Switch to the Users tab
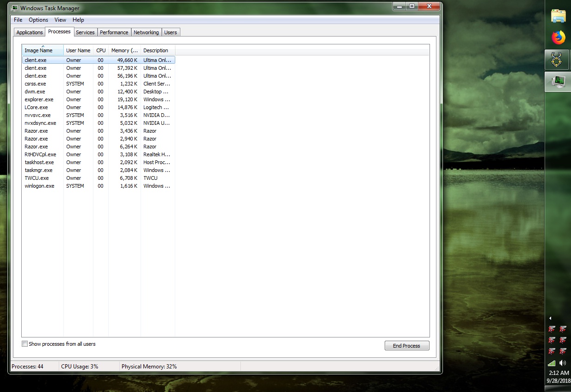The height and width of the screenshot is (392, 571). (171, 32)
